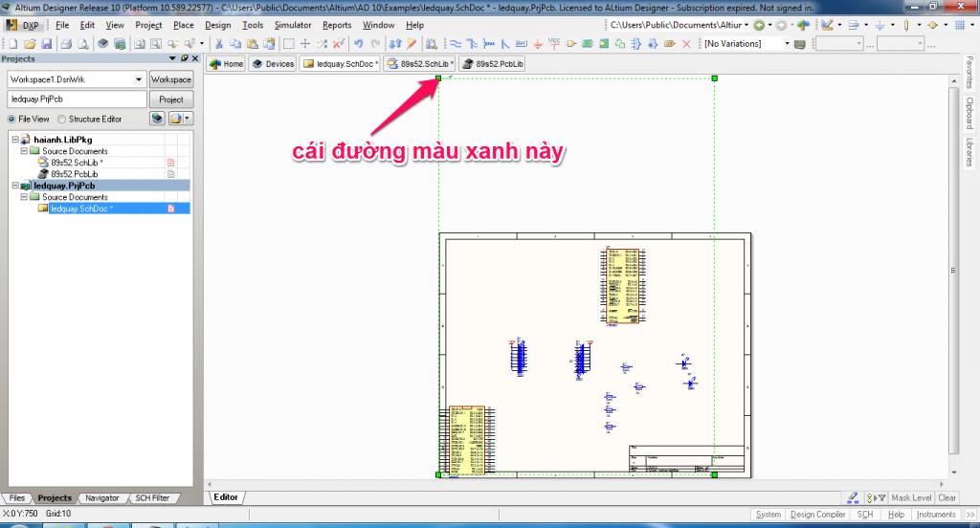
Task: Place a VCC power port
Action: pos(554,44)
